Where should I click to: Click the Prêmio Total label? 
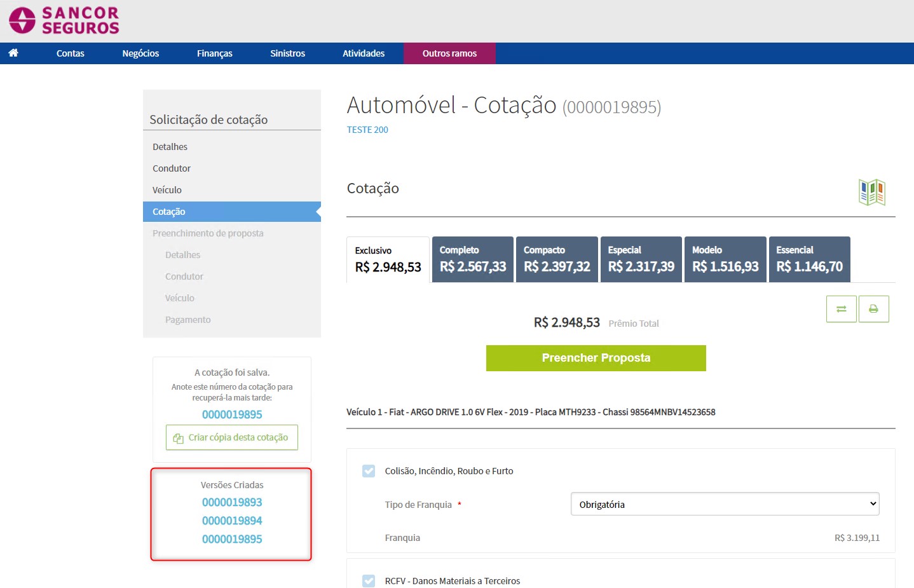point(634,324)
